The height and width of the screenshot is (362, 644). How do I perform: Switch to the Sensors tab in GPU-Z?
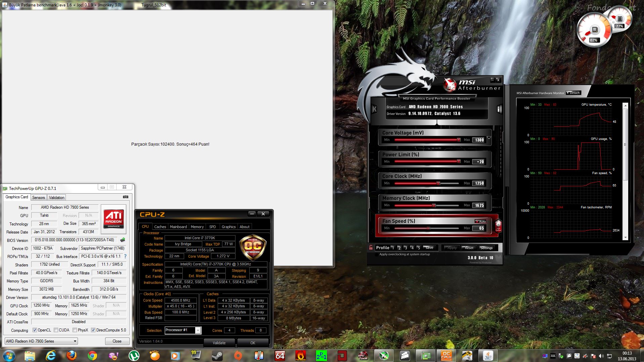point(38,198)
